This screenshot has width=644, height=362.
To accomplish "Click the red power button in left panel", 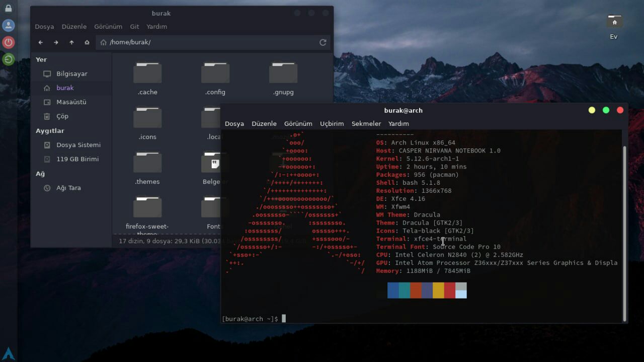I will coord(8,42).
